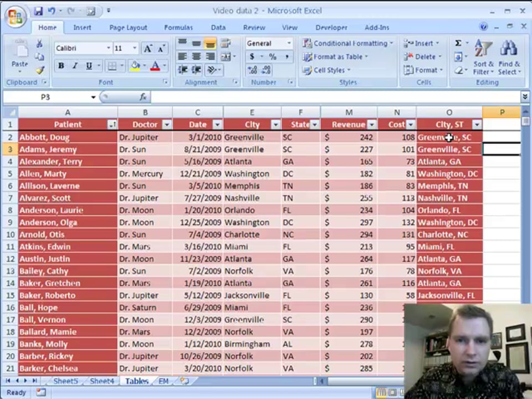This screenshot has width=532, height=399.
Task: Open the Orientation text rotation tool
Action: click(x=212, y=70)
